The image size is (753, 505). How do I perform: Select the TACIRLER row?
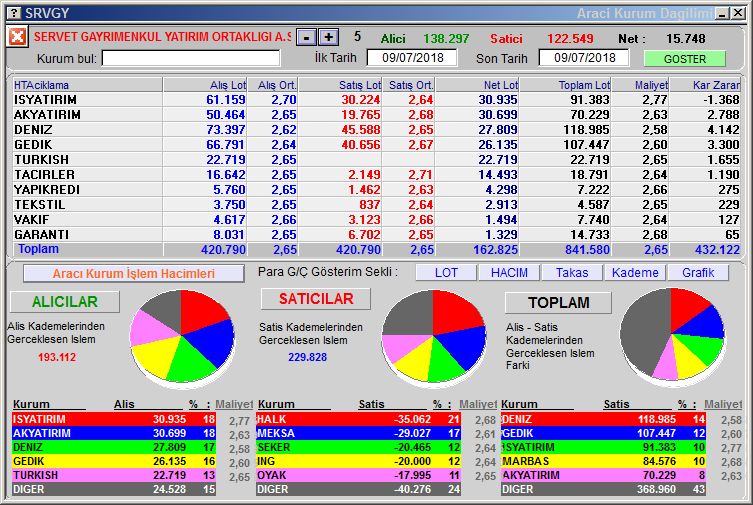[x=376, y=175]
